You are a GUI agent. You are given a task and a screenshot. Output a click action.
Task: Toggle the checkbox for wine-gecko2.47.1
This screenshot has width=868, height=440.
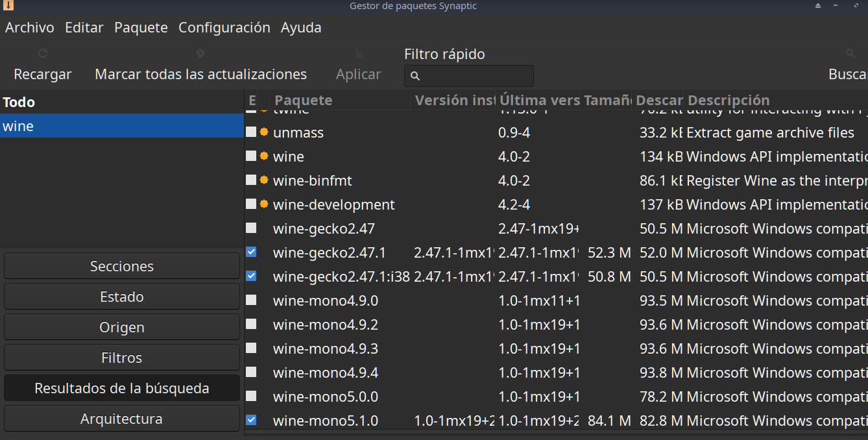pos(251,252)
